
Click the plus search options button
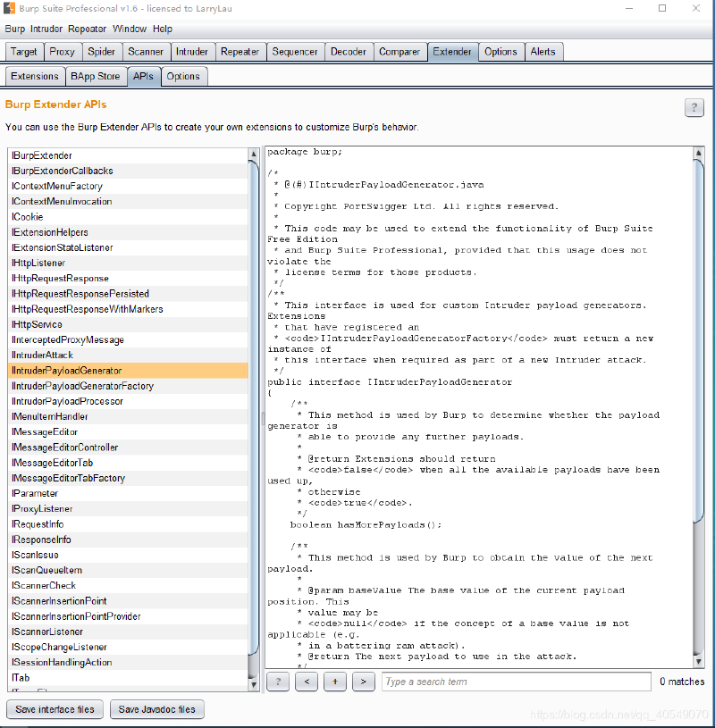coord(335,682)
